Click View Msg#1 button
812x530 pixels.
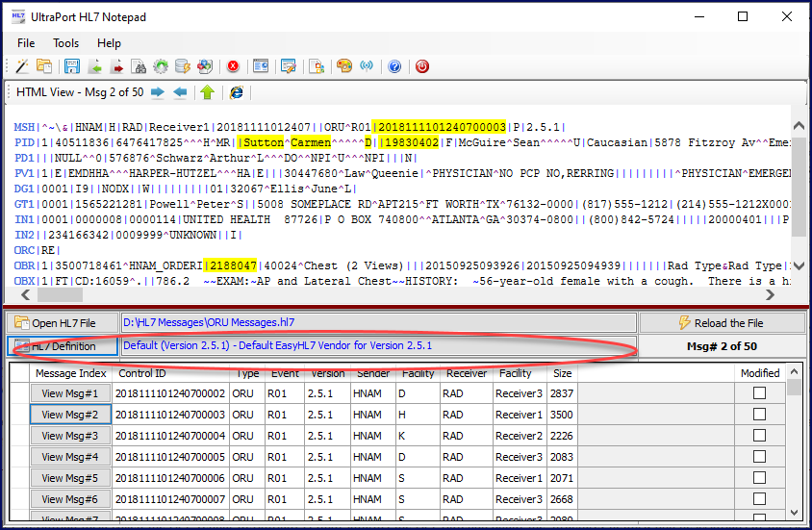(x=70, y=393)
